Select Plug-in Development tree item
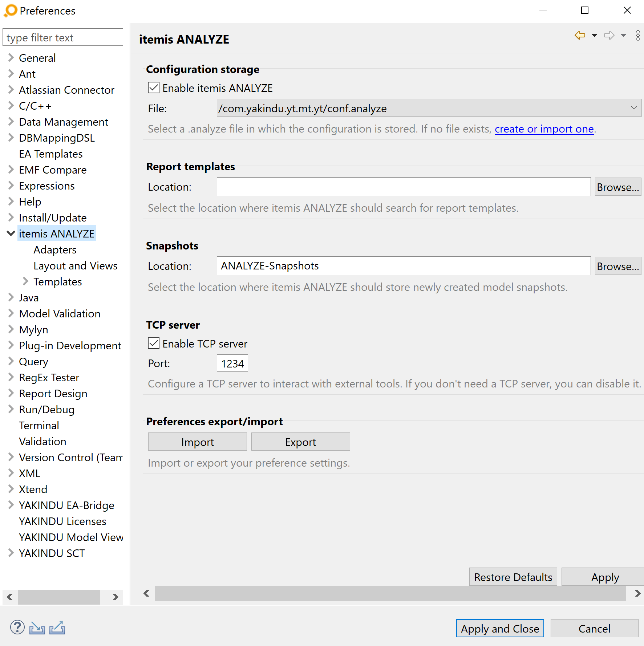Screen dimensions: 644x646 pos(70,346)
